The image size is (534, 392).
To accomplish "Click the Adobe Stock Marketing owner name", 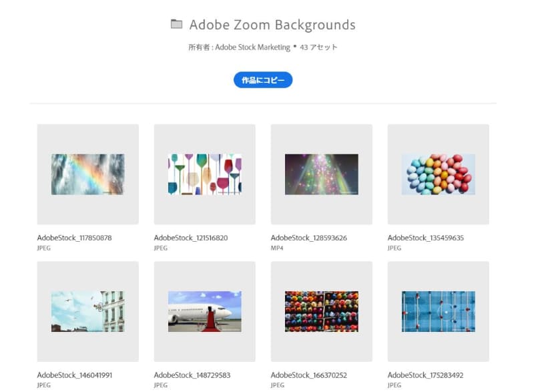I will [252, 47].
